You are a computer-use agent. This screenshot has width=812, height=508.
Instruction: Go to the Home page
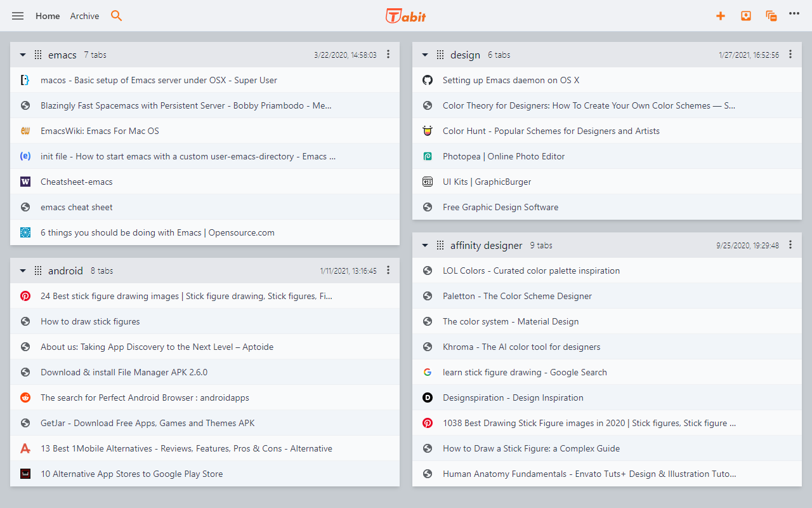(48, 16)
